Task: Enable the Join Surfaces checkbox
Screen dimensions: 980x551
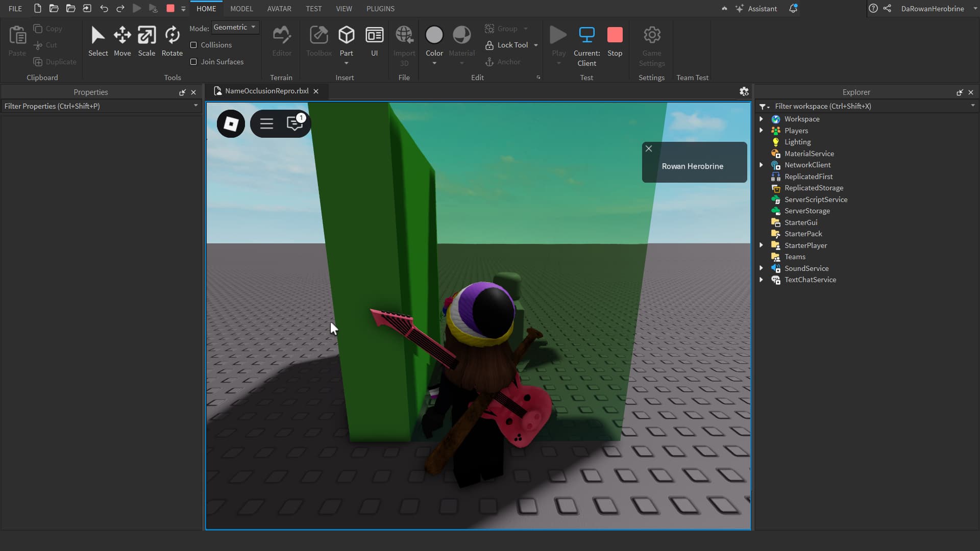Action: click(193, 62)
